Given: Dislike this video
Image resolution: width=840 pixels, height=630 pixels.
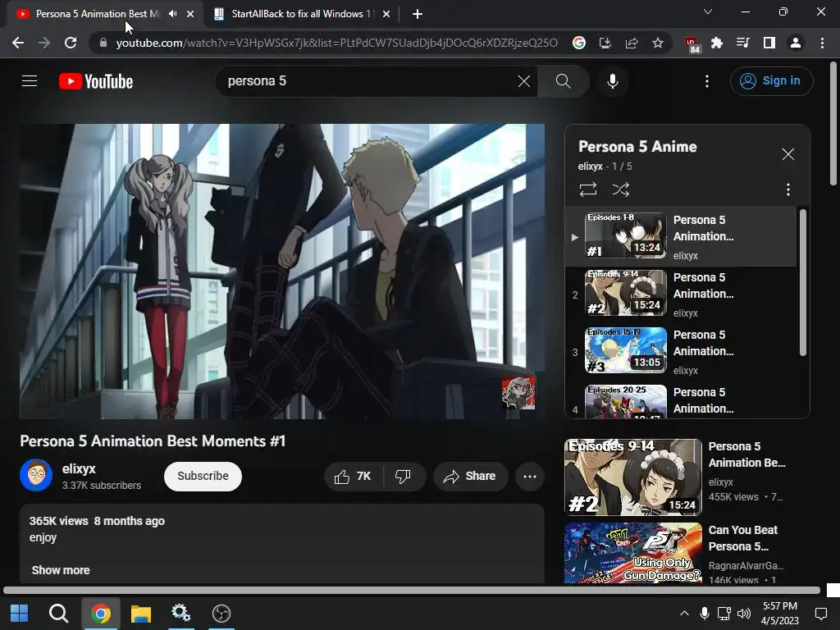Looking at the screenshot, I should click(404, 477).
